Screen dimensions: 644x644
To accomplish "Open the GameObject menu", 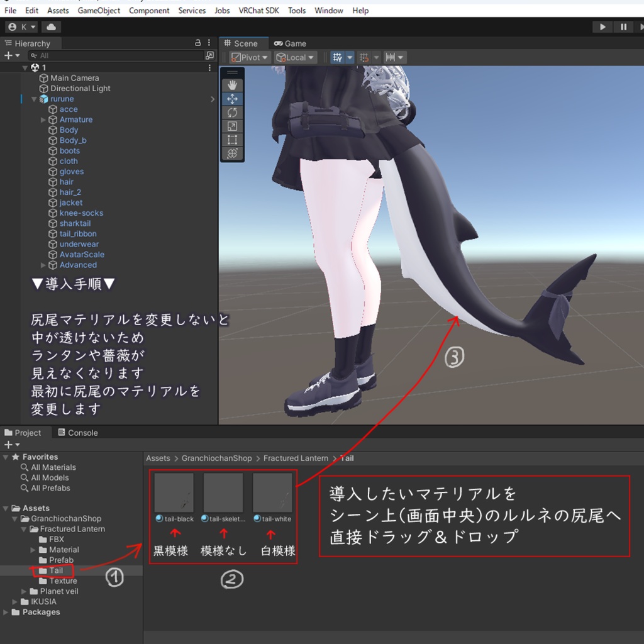I will coord(99,11).
